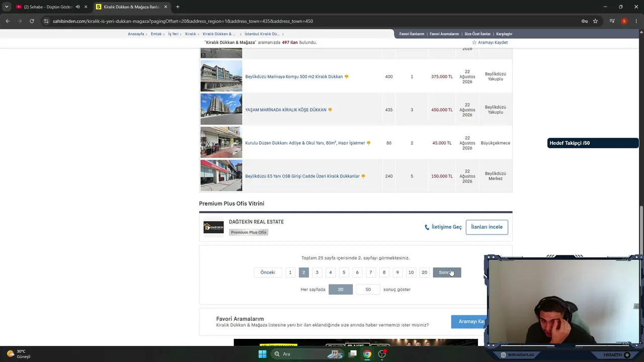The height and width of the screenshot is (362, 644).
Task: Reload the sahibinden page
Action: (x=32, y=21)
